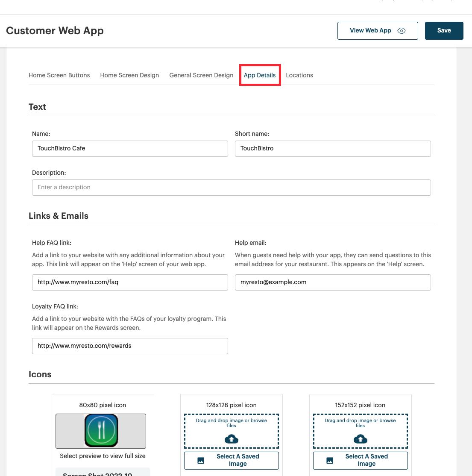Click the Description field to enter a description
This screenshot has height=476, width=472.
click(232, 187)
